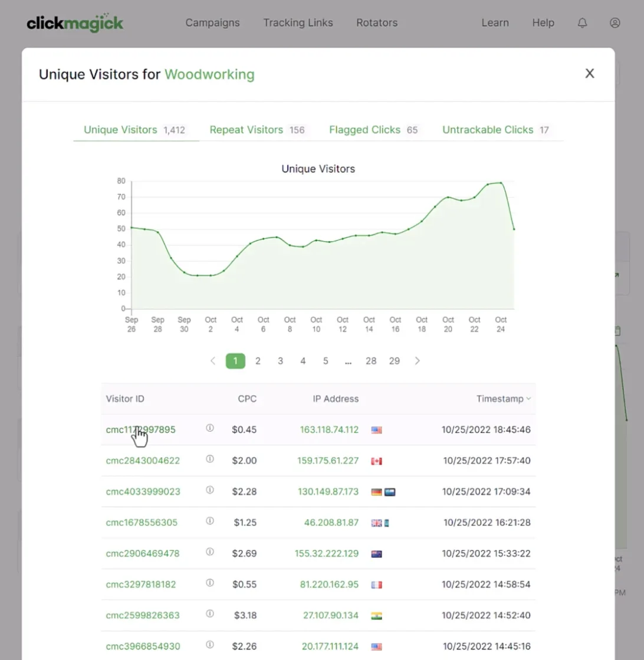The width and height of the screenshot is (644, 660).
Task: Go to next page with right chevron
Action: point(418,361)
